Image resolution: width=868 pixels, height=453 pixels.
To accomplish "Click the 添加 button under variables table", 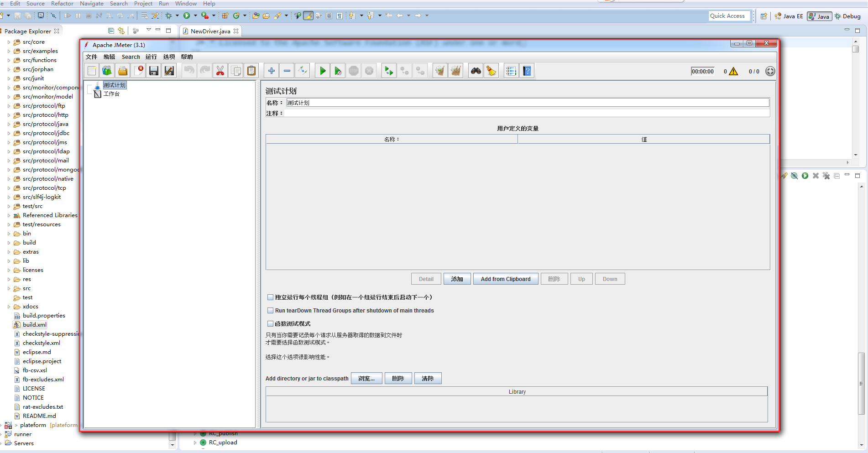I will point(457,279).
